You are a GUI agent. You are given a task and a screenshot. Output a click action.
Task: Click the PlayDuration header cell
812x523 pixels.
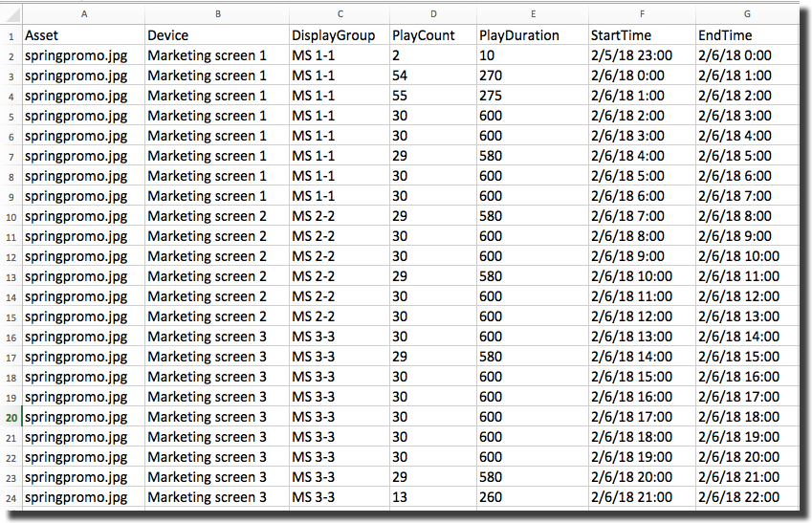[x=532, y=35]
